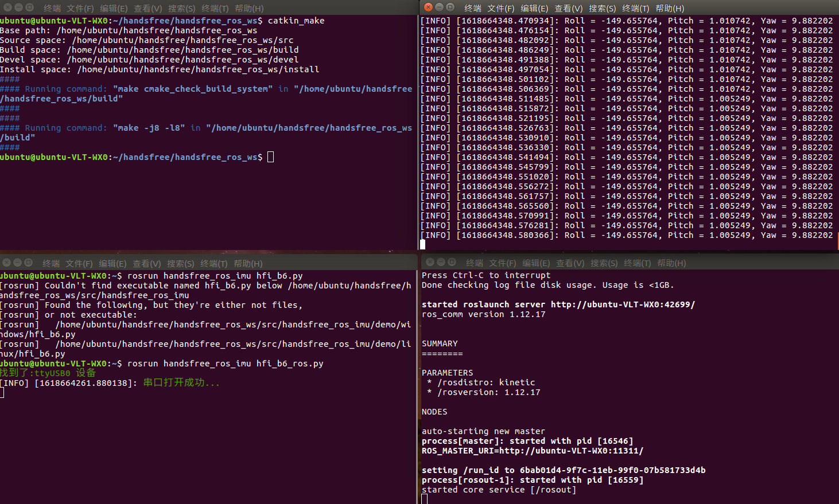The image size is (839, 504).
Task: Close the Roll/Pitch/Yaw terminal with red button
Action: (x=428, y=7)
